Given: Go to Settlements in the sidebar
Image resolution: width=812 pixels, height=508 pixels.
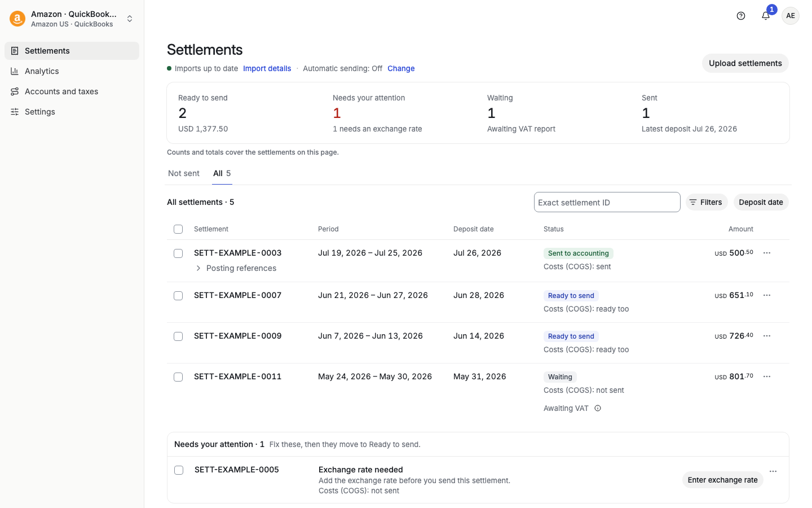Looking at the screenshot, I should 72,51.
